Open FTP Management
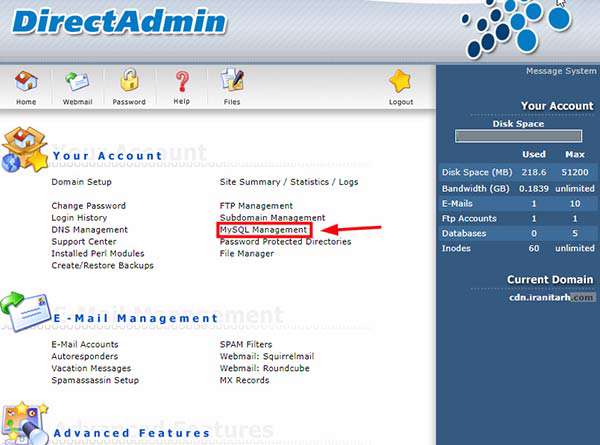 (x=256, y=205)
